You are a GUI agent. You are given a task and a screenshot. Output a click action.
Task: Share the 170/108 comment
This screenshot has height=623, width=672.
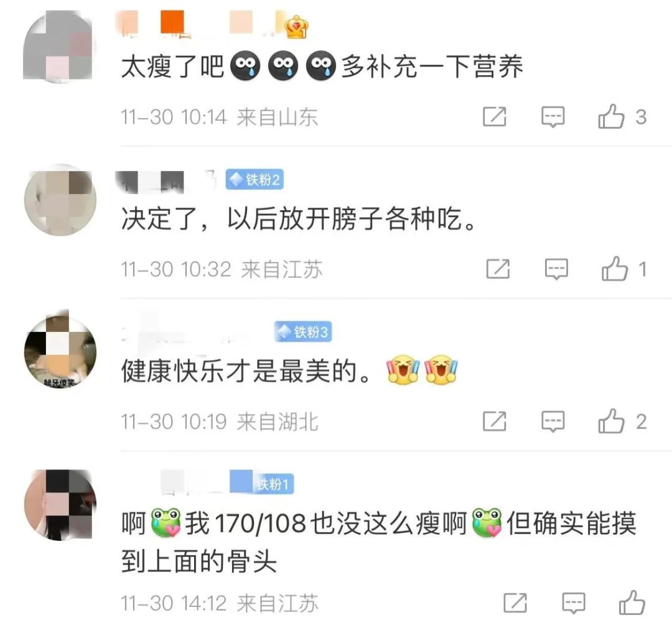[x=515, y=603]
